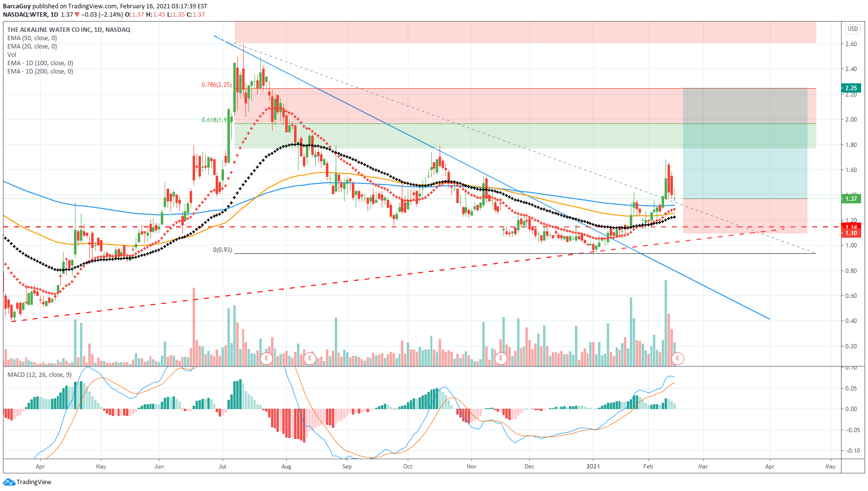This screenshot has width=868, height=491.
Task: Click Oct on the time axis
Action: [x=408, y=466]
